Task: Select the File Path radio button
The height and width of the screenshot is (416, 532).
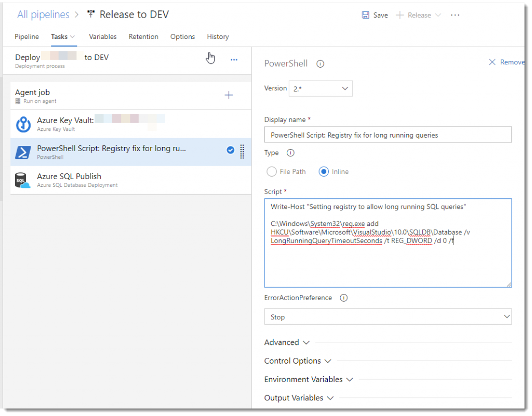Action: pyautogui.click(x=272, y=171)
